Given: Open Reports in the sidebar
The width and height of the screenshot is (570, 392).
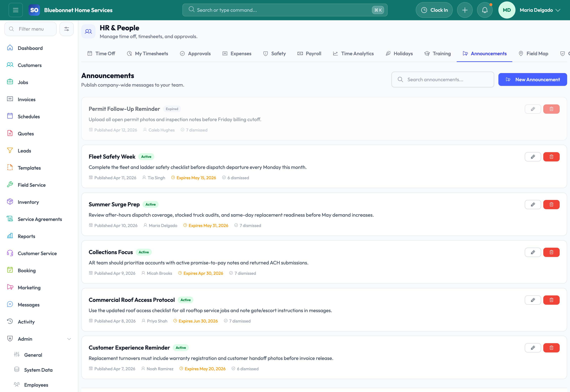Looking at the screenshot, I should [39, 236].
